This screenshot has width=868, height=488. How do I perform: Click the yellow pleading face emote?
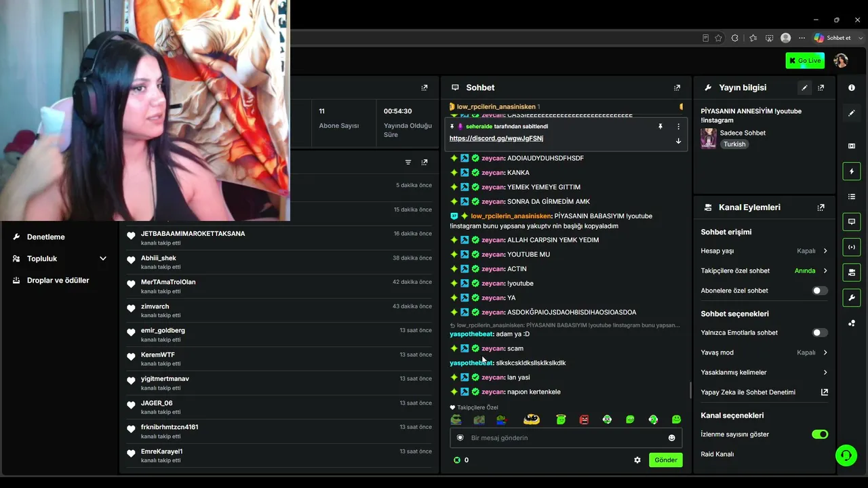pos(532,420)
